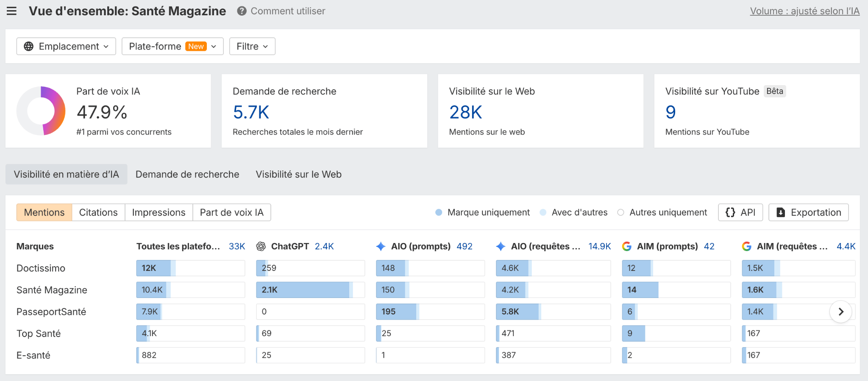The height and width of the screenshot is (381, 868).
Task: Select the Part de voix IA segment
Action: pos(232,212)
